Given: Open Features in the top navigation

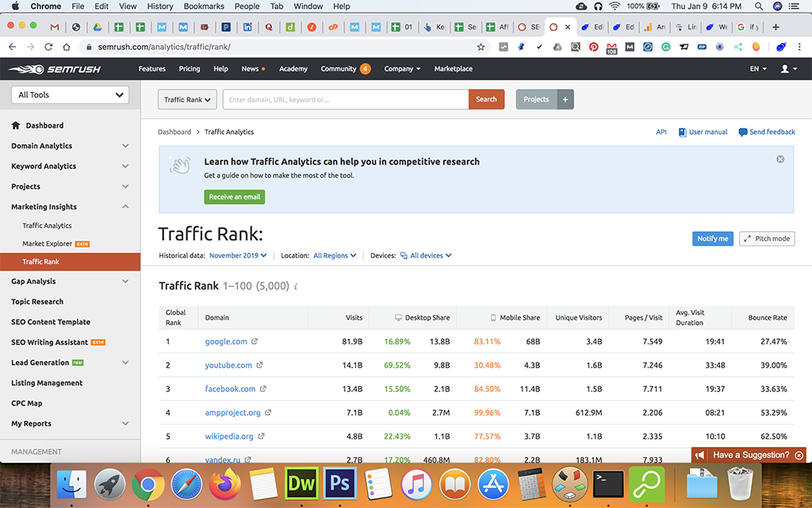Looking at the screenshot, I should tap(151, 69).
